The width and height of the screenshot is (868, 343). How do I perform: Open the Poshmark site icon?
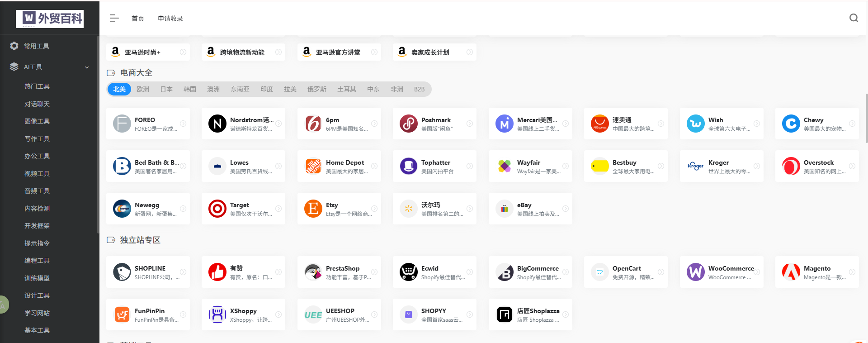(408, 124)
